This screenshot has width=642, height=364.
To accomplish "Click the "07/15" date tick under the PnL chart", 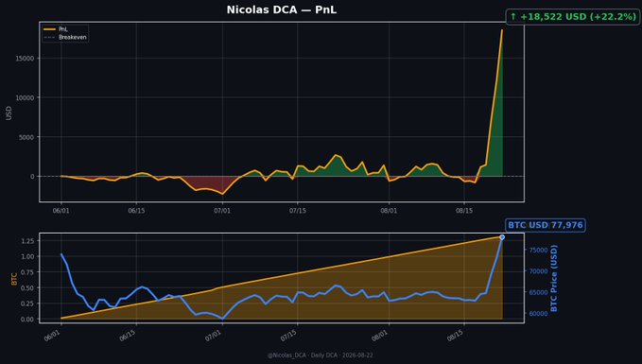I will [x=298, y=211].
